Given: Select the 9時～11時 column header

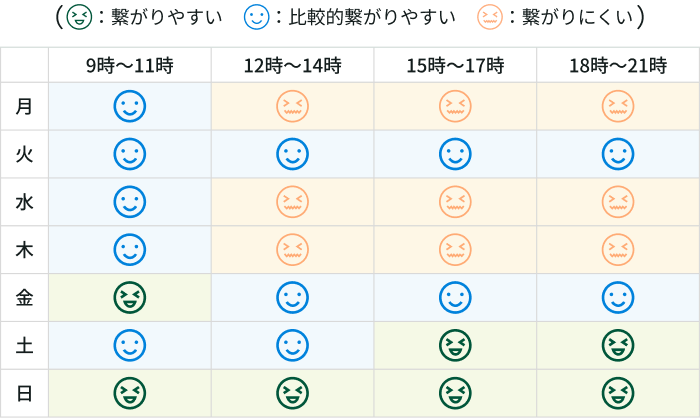Looking at the screenshot, I should click(129, 66).
